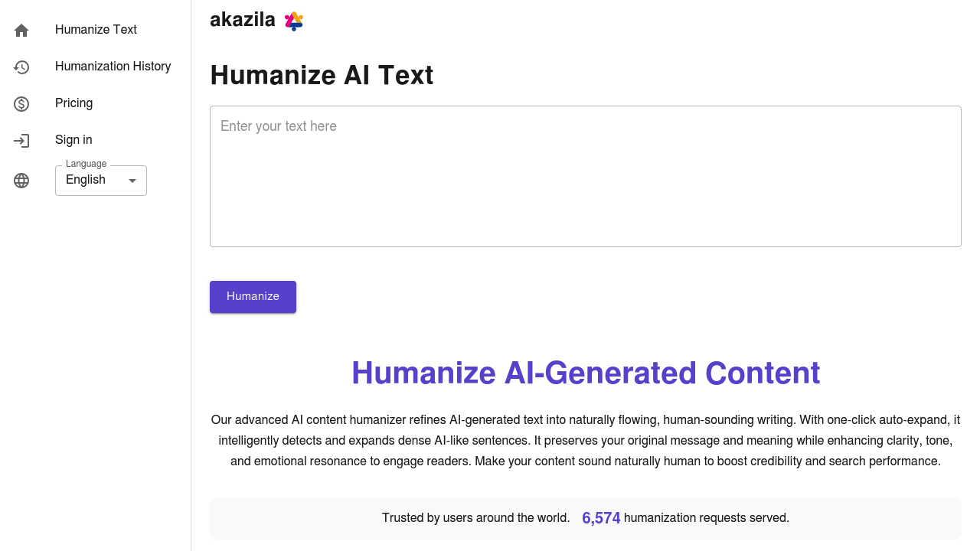Viewport: 980px width, 551px height.
Task: Open the Humanization History page
Action: [113, 67]
